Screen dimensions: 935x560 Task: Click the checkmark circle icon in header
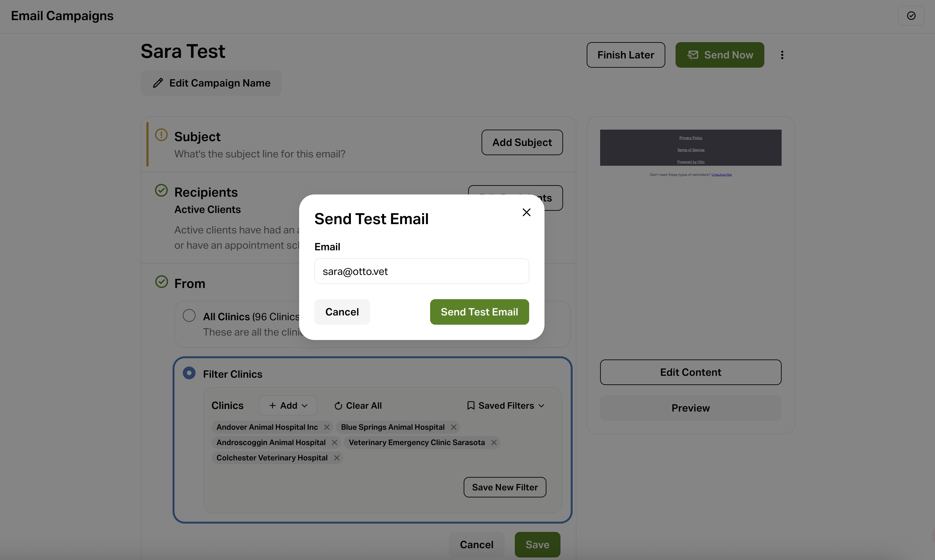point(911,16)
